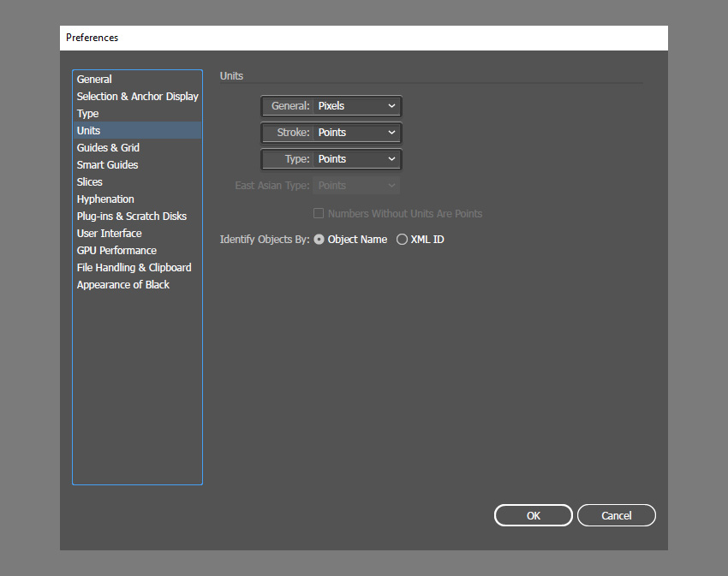
Task: Select the XML ID radio button
Action: pos(402,240)
